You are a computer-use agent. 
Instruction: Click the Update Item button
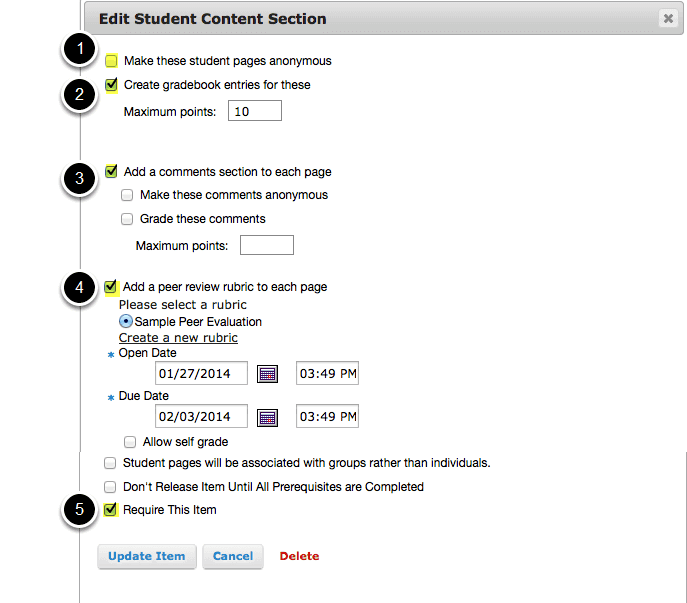pos(147,556)
